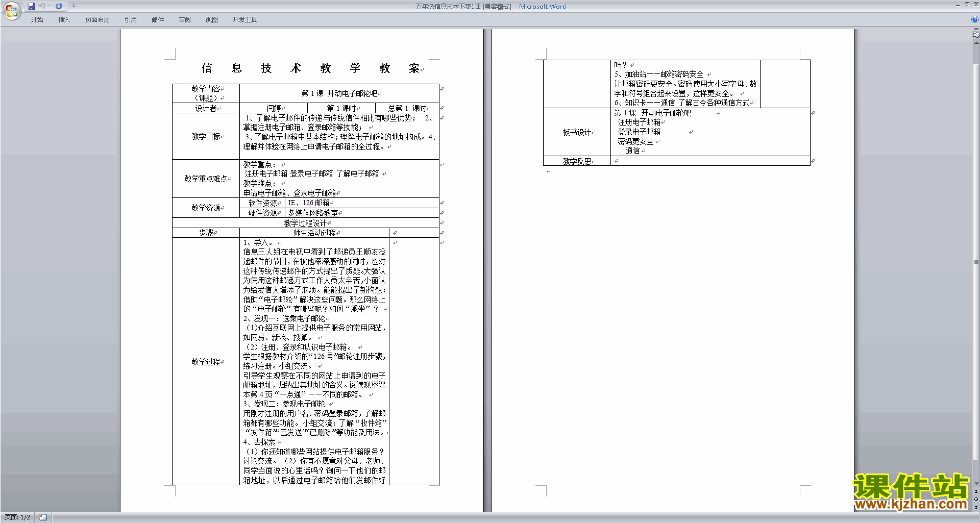The image size is (980, 523).
Task: Click the proofing status icon in status bar
Action: (x=43, y=517)
